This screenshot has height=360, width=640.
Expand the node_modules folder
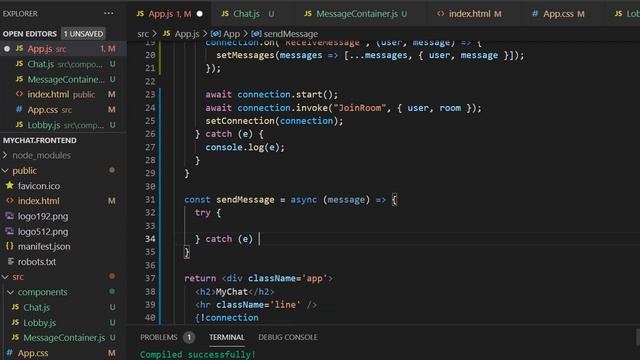pos(63,156)
